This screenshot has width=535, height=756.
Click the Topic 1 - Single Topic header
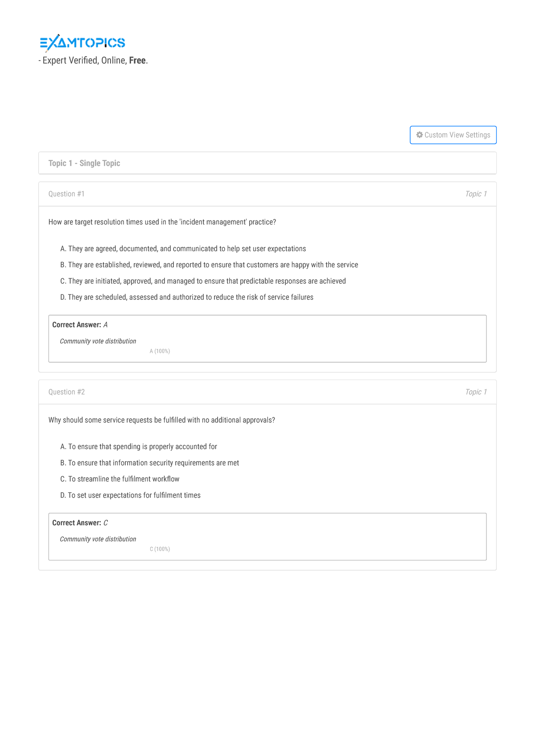pyautogui.click(x=84, y=163)
